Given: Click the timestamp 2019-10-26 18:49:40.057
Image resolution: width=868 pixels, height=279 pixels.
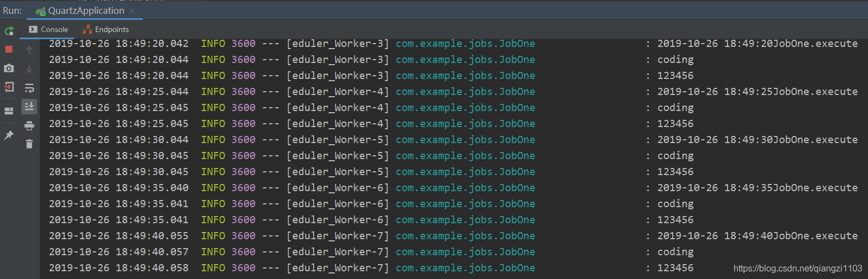Looking at the screenshot, I should coord(118,251).
